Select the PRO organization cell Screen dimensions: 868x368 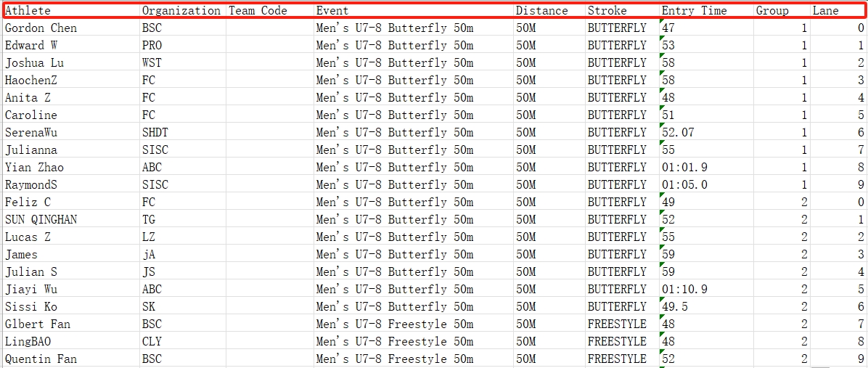(x=182, y=46)
